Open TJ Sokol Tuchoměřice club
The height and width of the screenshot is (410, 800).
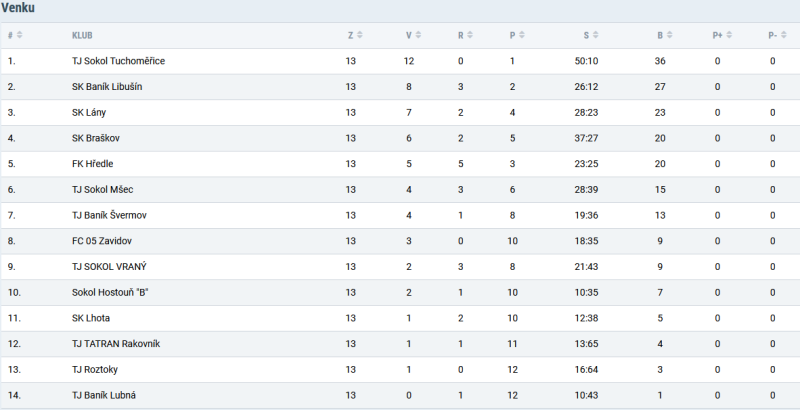(x=118, y=61)
